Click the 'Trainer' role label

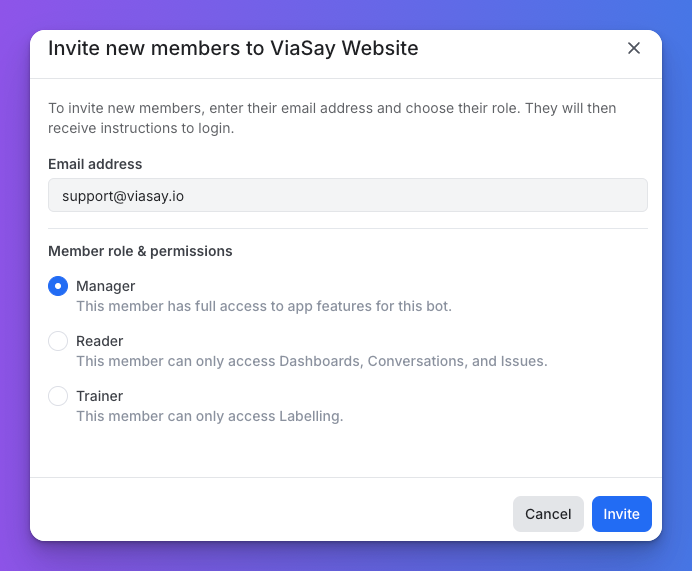tap(99, 396)
